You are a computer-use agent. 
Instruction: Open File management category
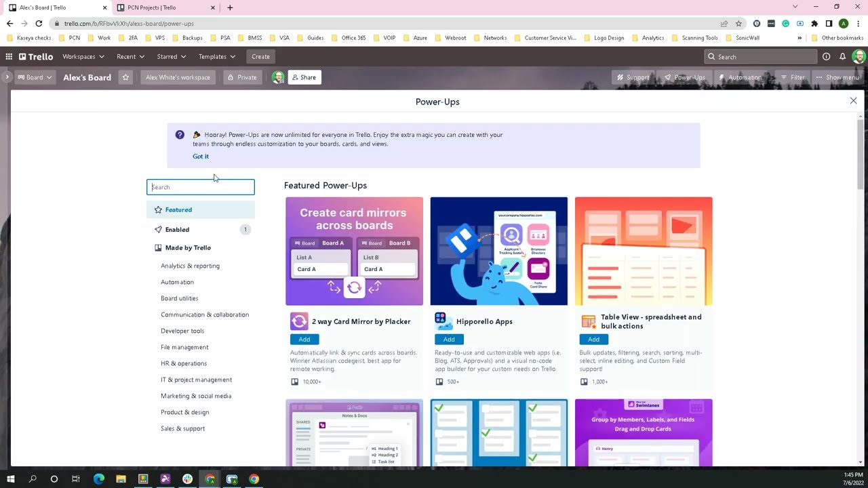pyautogui.click(x=184, y=347)
